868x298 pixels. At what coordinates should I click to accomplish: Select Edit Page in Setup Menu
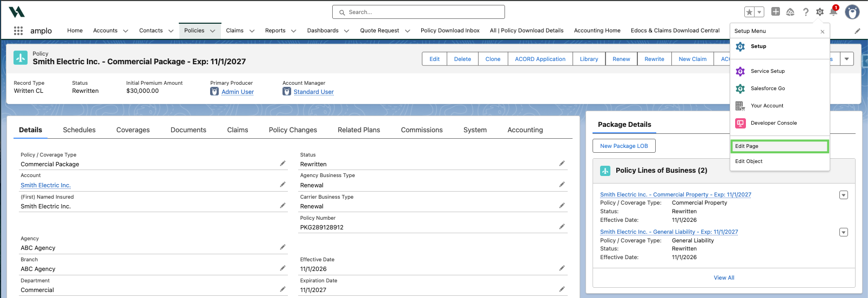coord(779,146)
